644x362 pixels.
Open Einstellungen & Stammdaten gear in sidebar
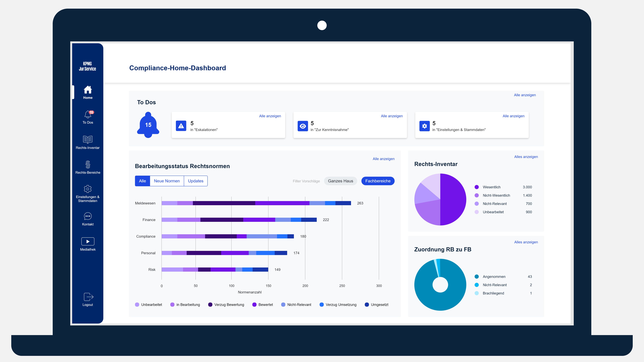(88, 189)
